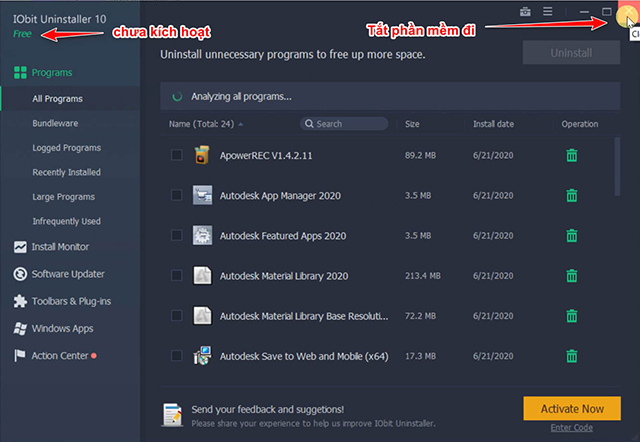Viewport: 640px width, 442px height.
Task: Show Large Programs
Action: (63, 197)
